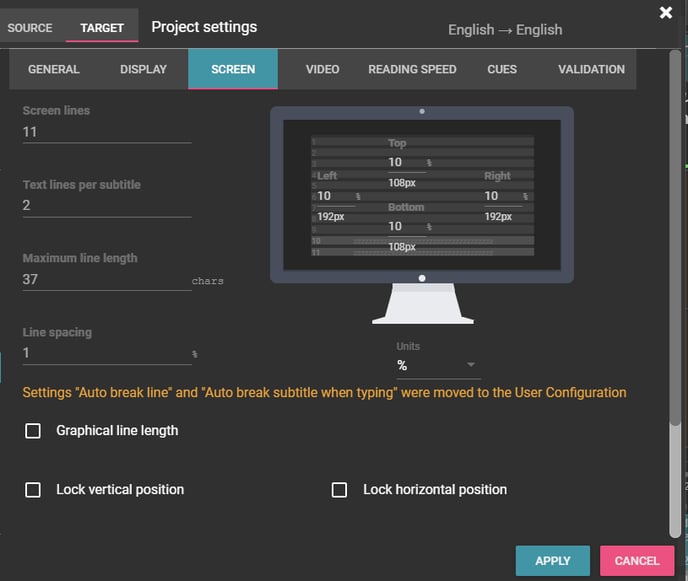Go to the Video tab
The width and height of the screenshot is (688, 581).
[322, 69]
